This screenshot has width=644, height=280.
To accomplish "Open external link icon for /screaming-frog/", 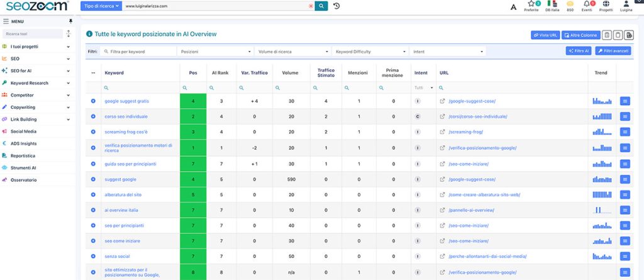I will (442, 132).
